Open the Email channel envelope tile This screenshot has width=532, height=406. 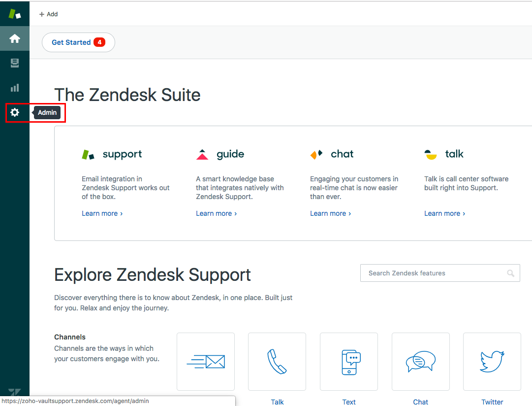tap(206, 362)
